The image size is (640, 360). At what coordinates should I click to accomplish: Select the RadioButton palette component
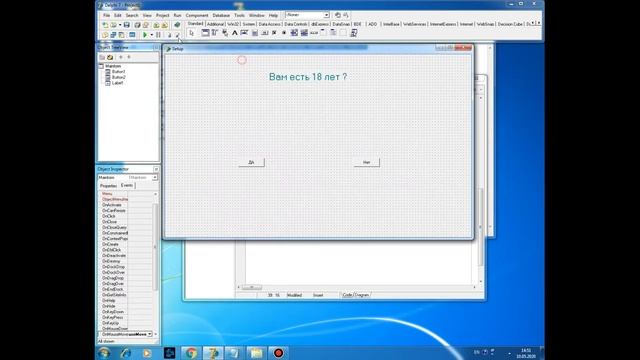(284, 33)
